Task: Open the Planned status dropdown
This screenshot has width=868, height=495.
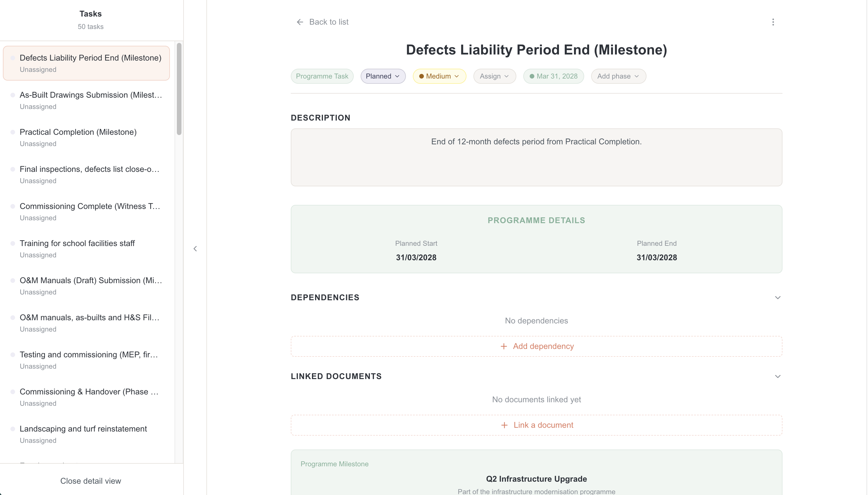Action: (383, 76)
